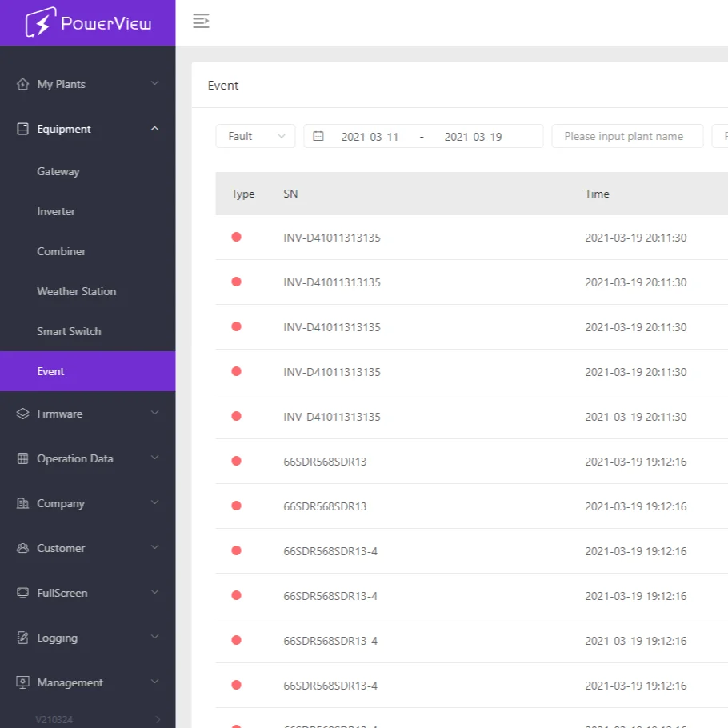Collapse the sidebar using the hamburger icon
The image size is (728, 728).
201,22
